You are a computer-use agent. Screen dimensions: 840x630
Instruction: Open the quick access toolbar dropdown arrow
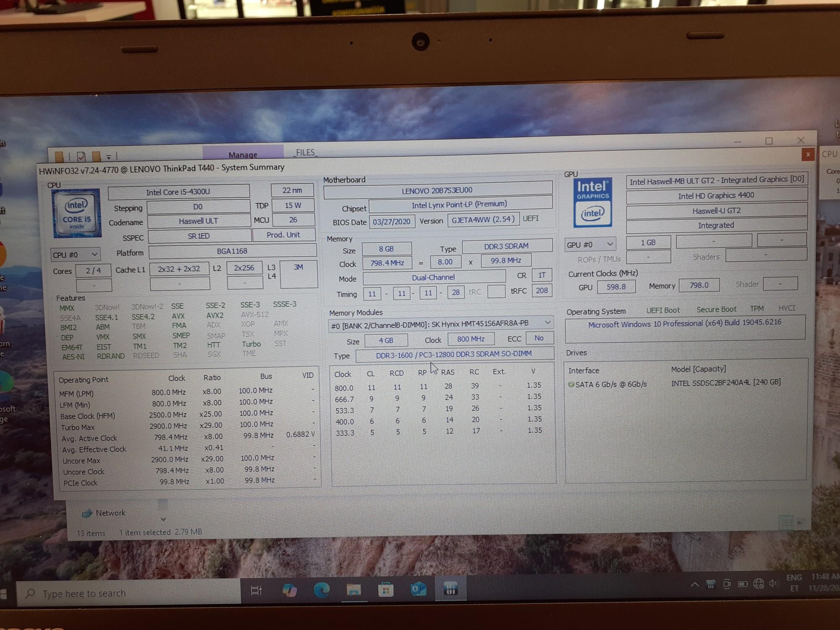tap(108, 157)
